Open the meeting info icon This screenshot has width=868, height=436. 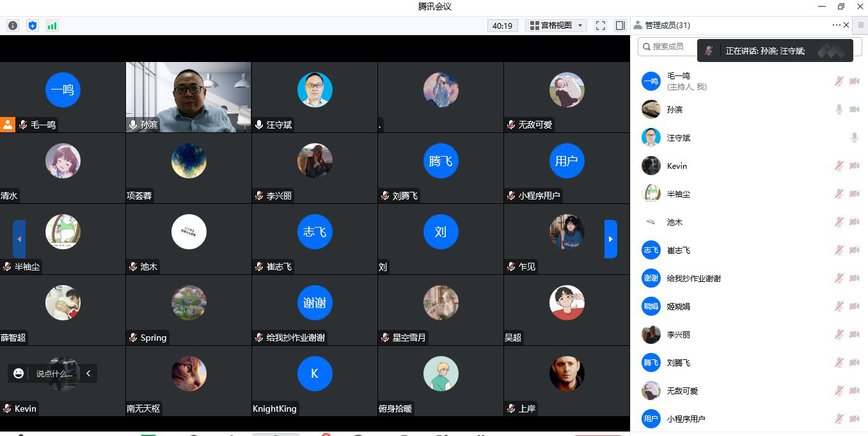click(x=13, y=26)
